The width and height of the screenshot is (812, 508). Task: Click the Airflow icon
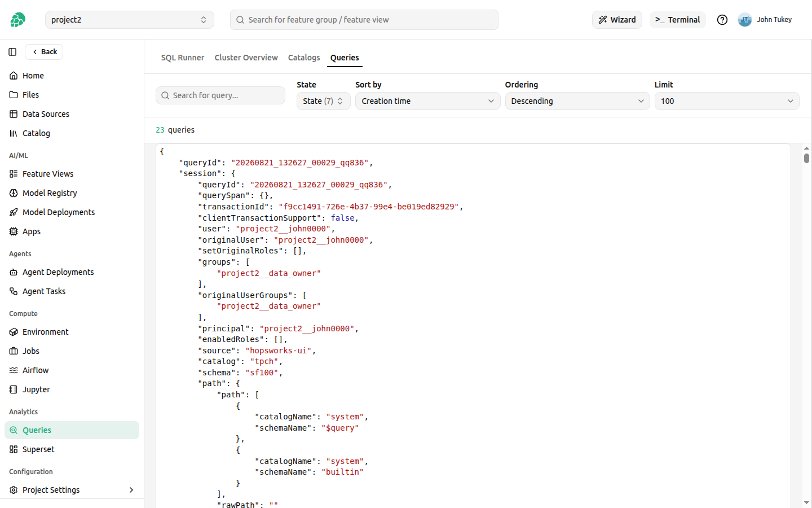(14, 370)
